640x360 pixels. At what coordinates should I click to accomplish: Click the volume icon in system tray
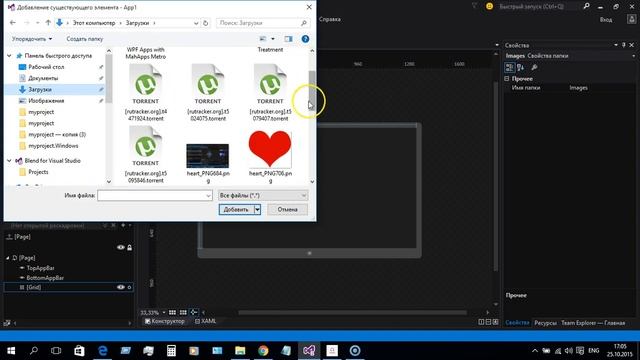tap(568, 351)
